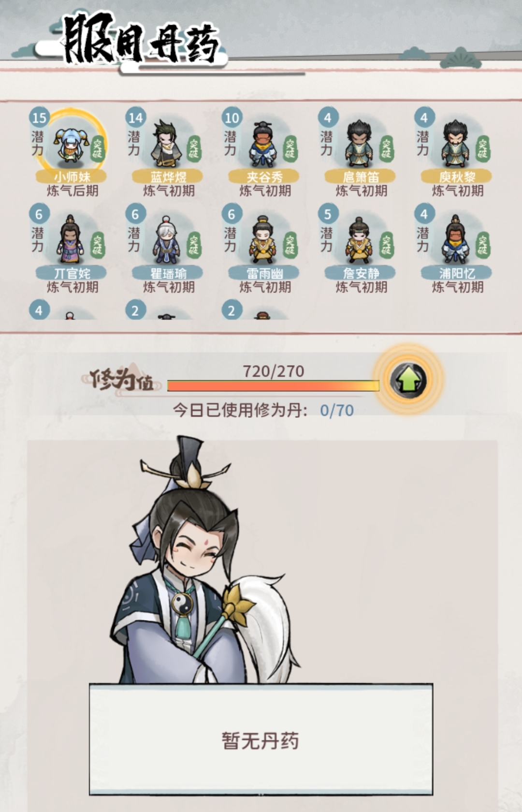522x812 pixels.
Task: Select the partially hidden character with potential 4
Action: click(x=70, y=315)
